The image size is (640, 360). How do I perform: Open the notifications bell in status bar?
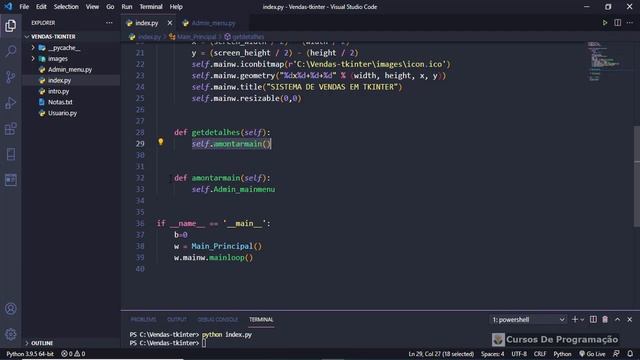tap(630, 354)
